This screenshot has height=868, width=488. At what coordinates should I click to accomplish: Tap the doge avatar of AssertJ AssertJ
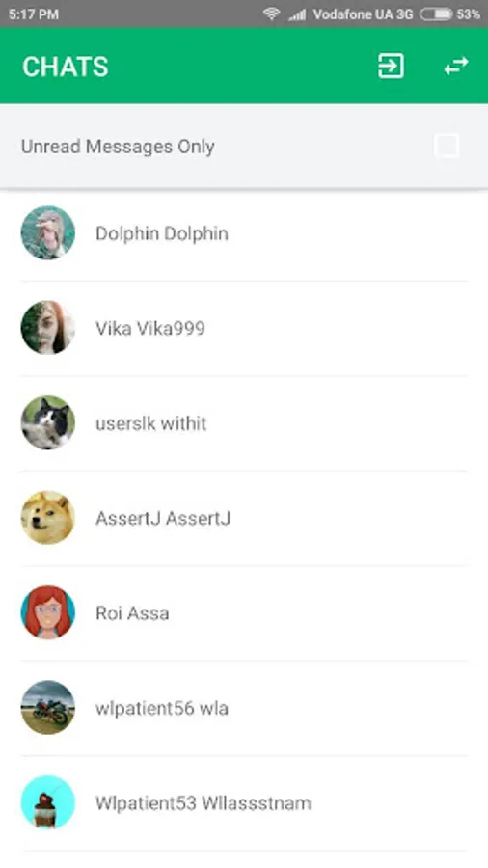coord(48,518)
